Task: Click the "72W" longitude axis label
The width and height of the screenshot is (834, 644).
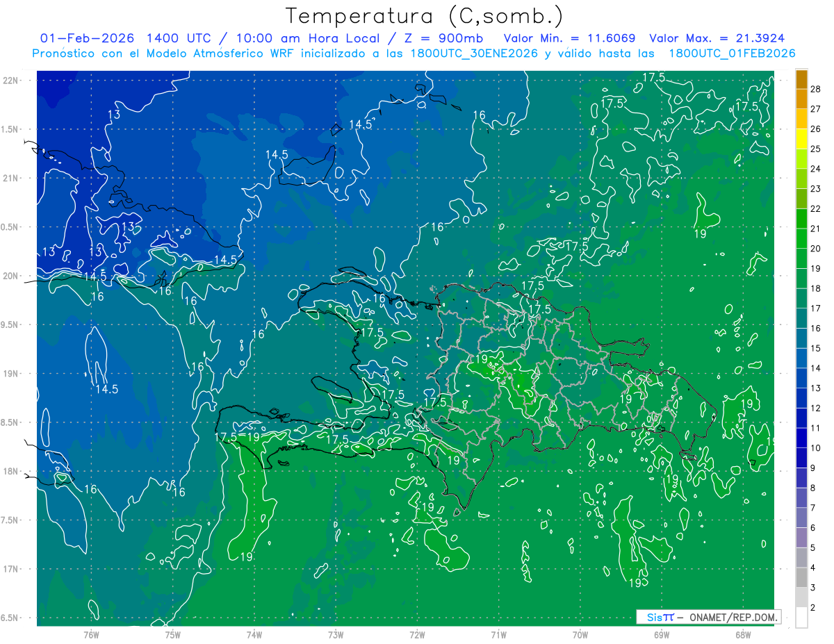Action: pyautogui.click(x=417, y=634)
